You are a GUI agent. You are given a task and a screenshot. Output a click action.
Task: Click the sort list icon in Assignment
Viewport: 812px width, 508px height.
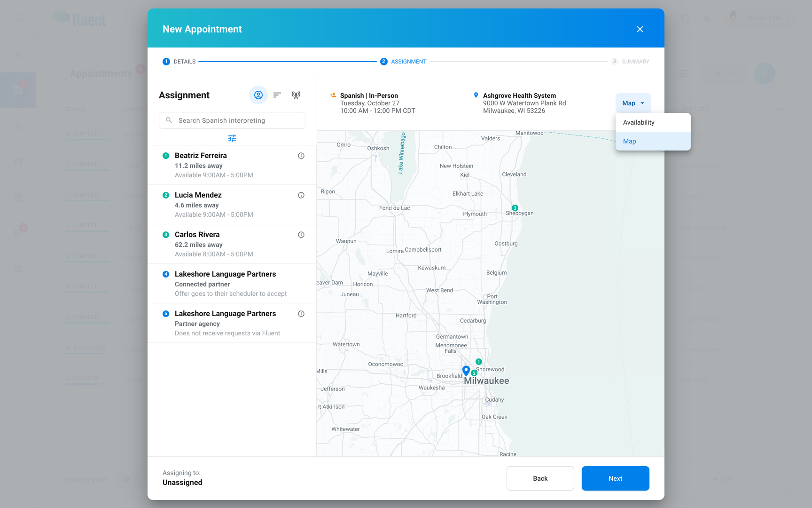277,95
